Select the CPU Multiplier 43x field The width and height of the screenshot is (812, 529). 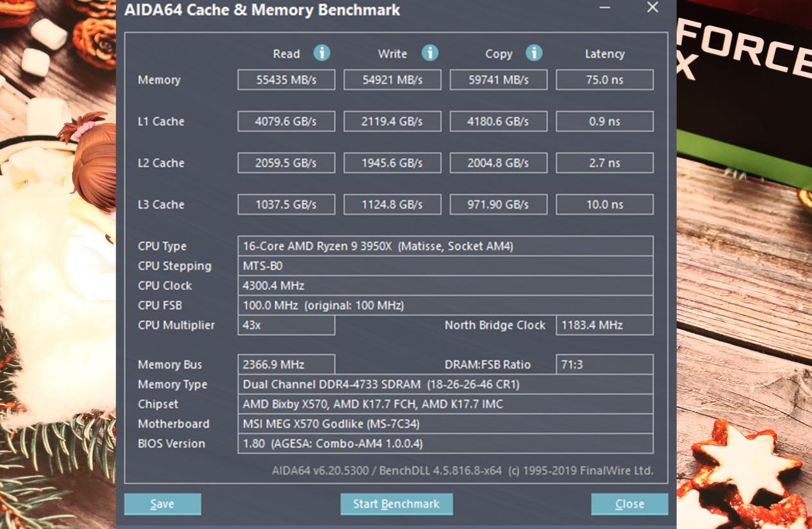[x=286, y=325]
